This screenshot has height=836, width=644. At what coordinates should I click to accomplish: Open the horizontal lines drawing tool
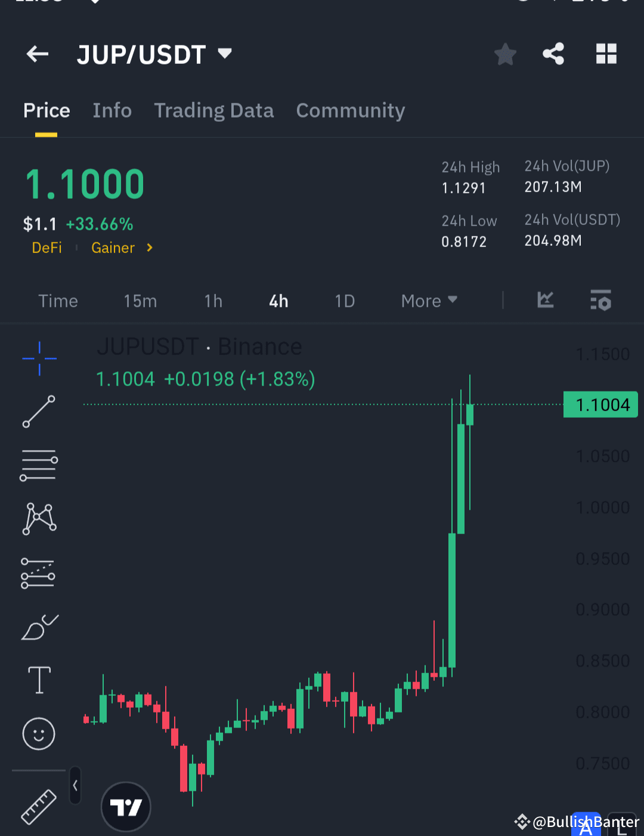tap(39, 465)
